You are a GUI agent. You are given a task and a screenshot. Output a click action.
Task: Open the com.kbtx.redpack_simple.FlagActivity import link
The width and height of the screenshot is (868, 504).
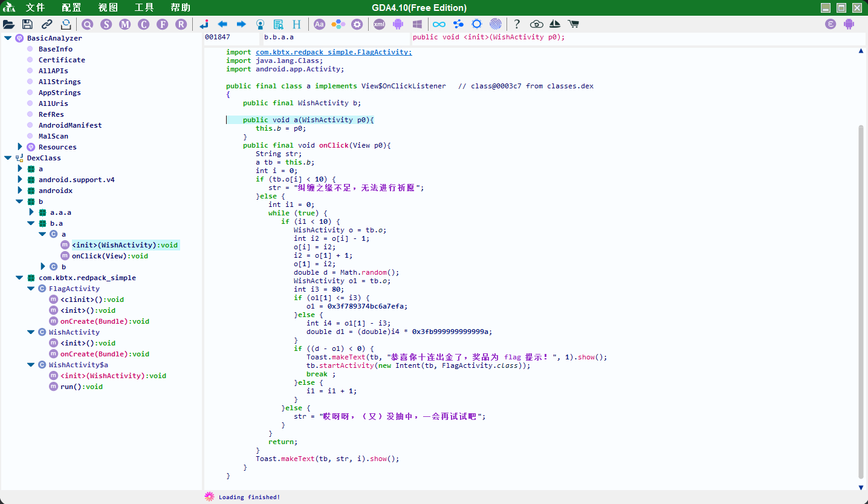334,52
